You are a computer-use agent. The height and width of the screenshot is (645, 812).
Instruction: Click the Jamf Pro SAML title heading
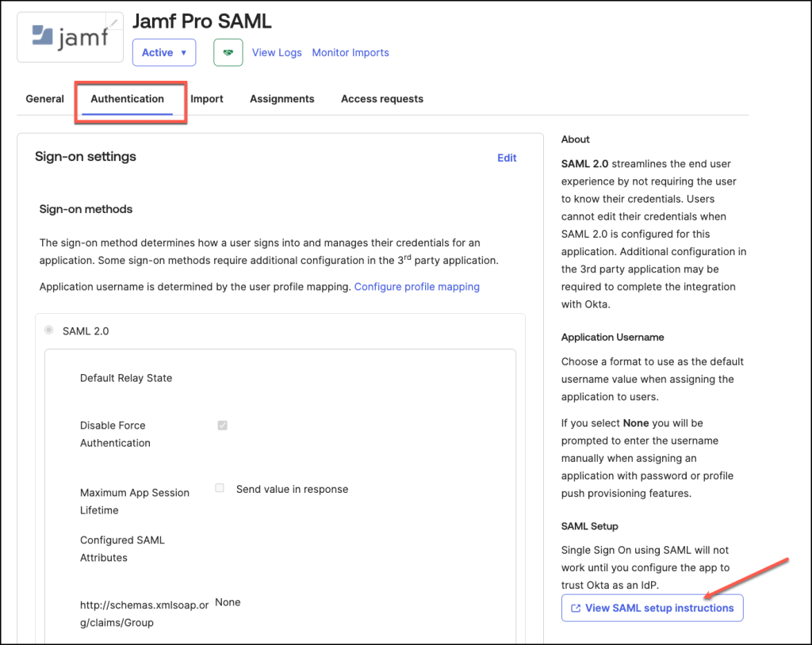pyautogui.click(x=201, y=21)
